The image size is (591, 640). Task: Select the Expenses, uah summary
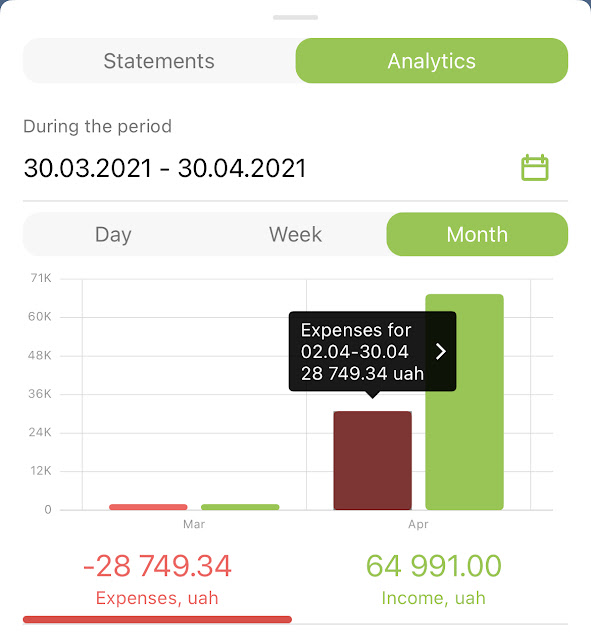tap(157, 598)
